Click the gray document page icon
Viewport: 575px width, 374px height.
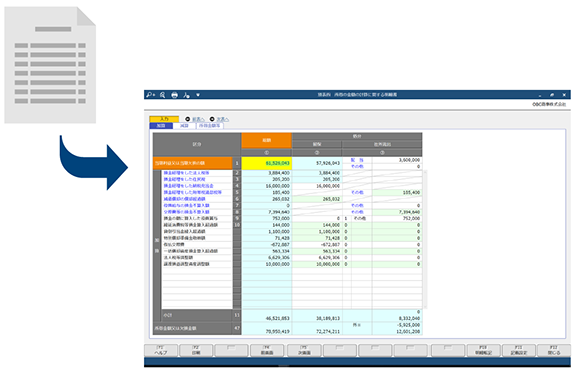pyautogui.click(x=50, y=65)
